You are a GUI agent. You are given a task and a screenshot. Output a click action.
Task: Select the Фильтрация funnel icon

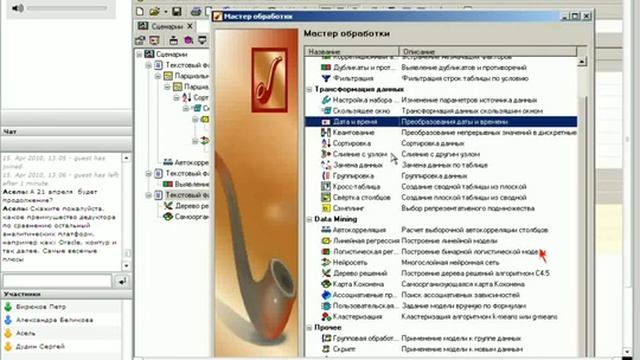coord(326,78)
